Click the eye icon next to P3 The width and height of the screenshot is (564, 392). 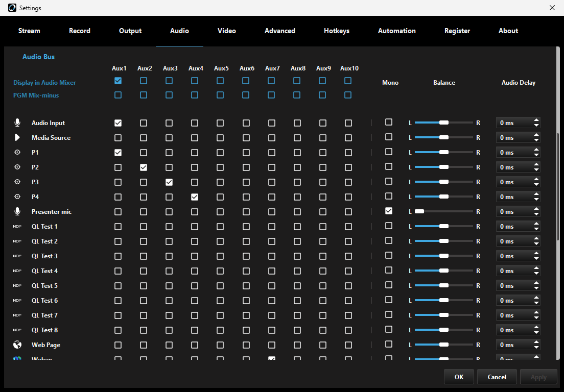17,182
